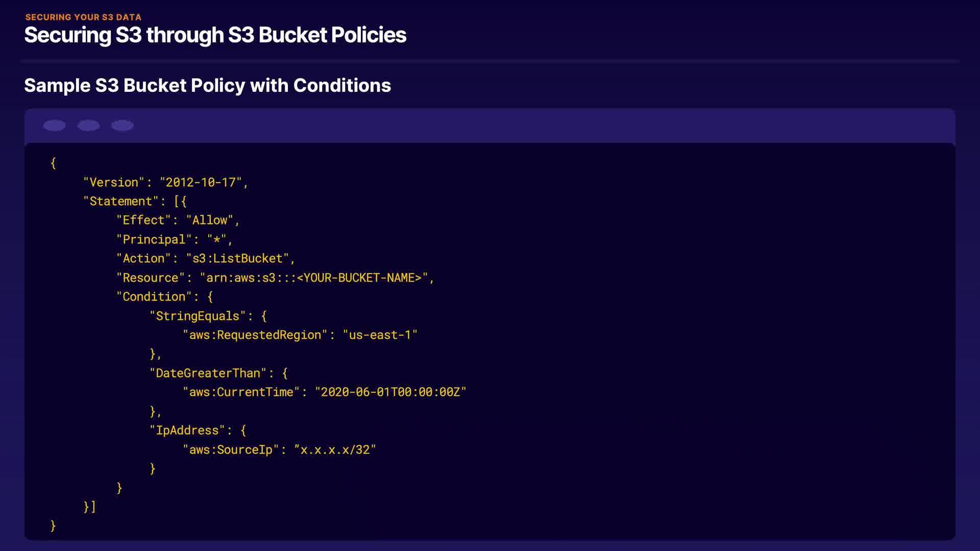The image size is (980, 551).
Task: Click the "DateGreaterThan" condition operator
Action: [208, 373]
